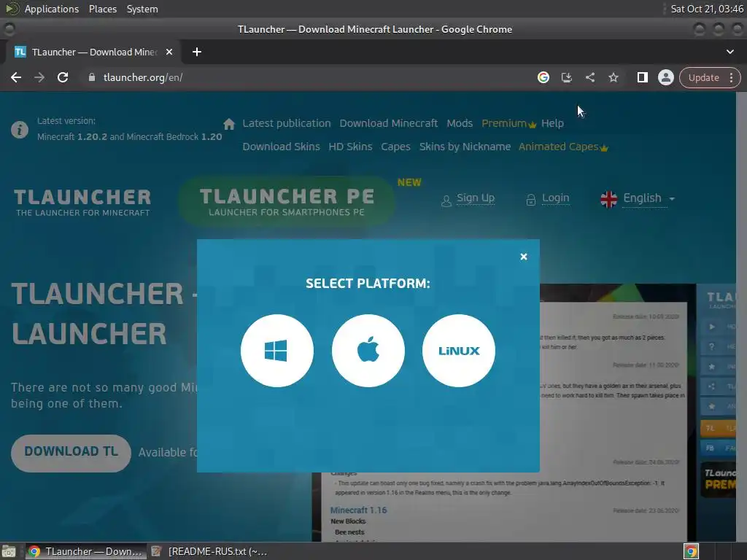Open Animated Capes link

563,147
